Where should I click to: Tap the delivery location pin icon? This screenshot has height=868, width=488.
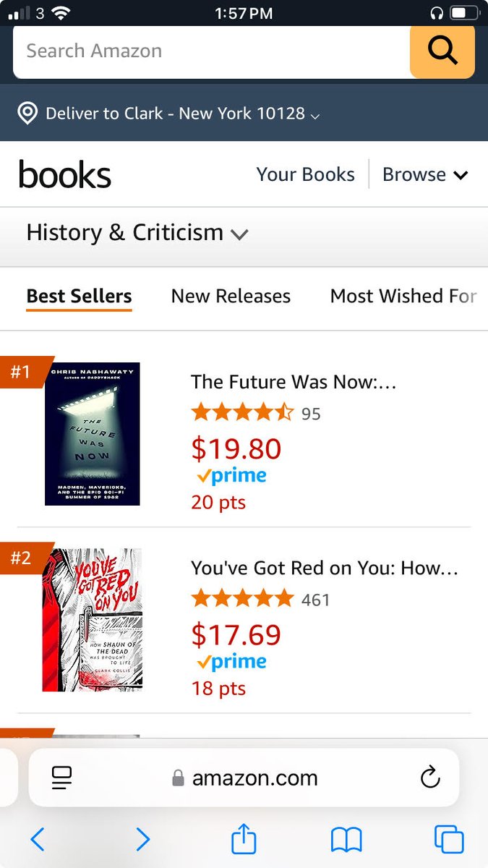click(x=27, y=114)
